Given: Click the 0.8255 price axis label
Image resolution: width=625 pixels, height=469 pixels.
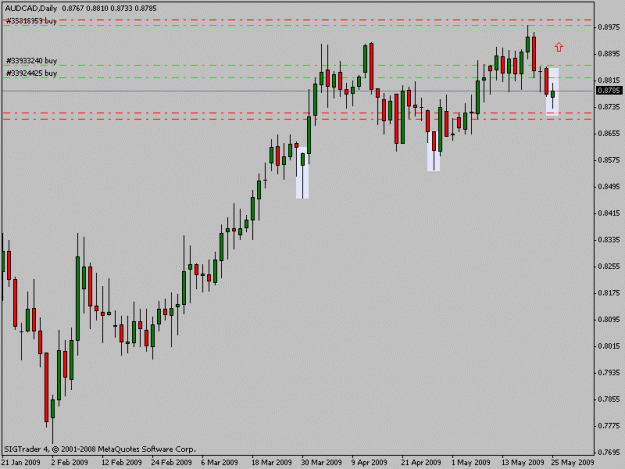Looking at the screenshot, I should [609, 266].
